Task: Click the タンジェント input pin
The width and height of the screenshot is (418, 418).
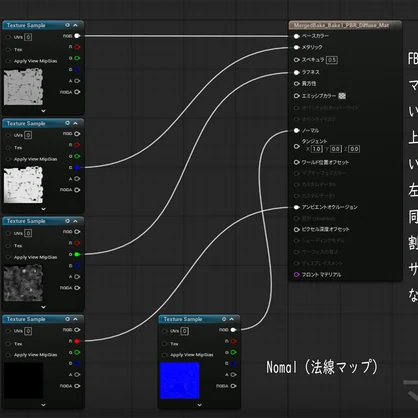Action: 296,146
